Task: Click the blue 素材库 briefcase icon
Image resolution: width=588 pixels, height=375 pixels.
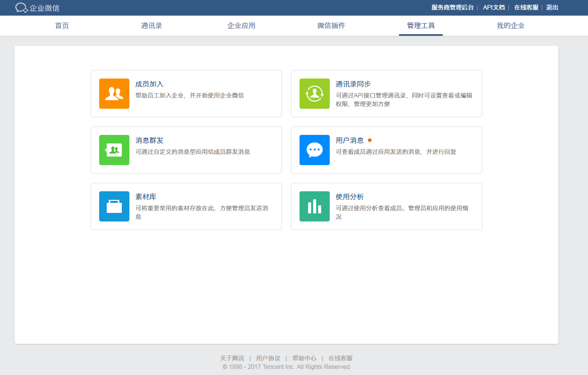Action: (x=114, y=206)
